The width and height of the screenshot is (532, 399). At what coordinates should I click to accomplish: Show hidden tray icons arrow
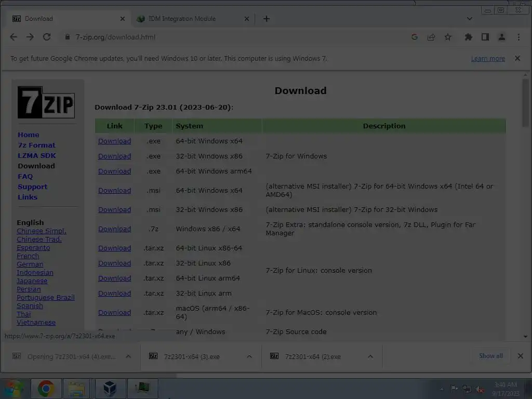click(442, 389)
